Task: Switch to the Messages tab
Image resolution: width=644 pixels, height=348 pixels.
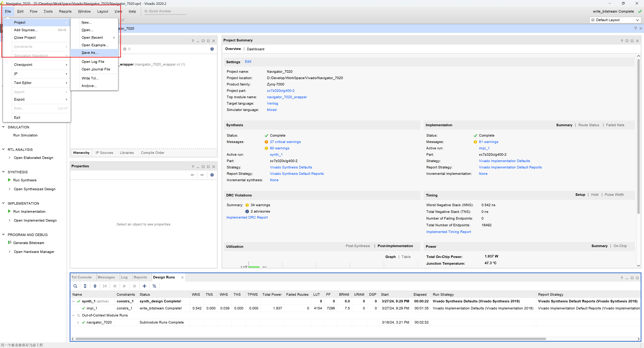Action: (x=106, y=277)
